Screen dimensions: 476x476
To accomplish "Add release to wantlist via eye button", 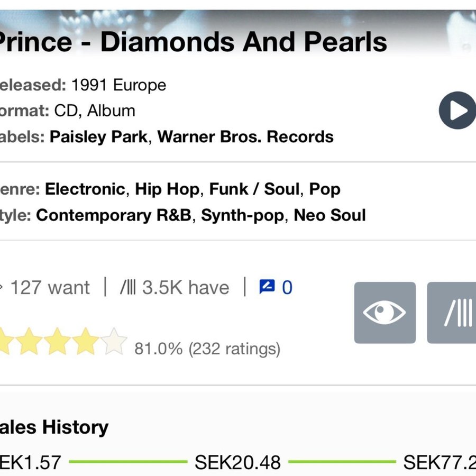I will point(385,313).
